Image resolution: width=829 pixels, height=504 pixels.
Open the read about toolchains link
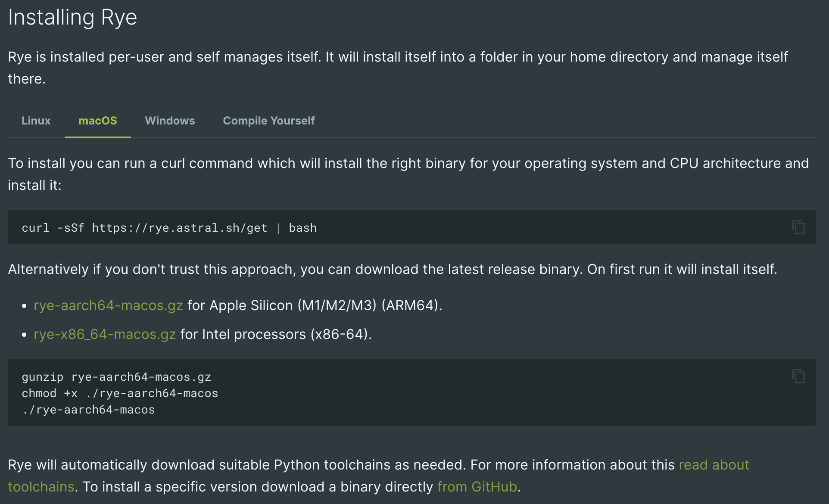click(x=714, y=465)
